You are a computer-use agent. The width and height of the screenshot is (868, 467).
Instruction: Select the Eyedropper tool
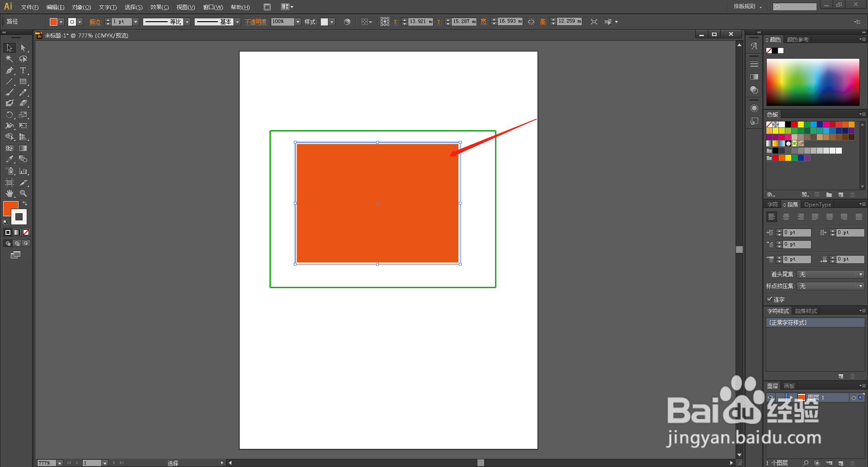point(9,159)
